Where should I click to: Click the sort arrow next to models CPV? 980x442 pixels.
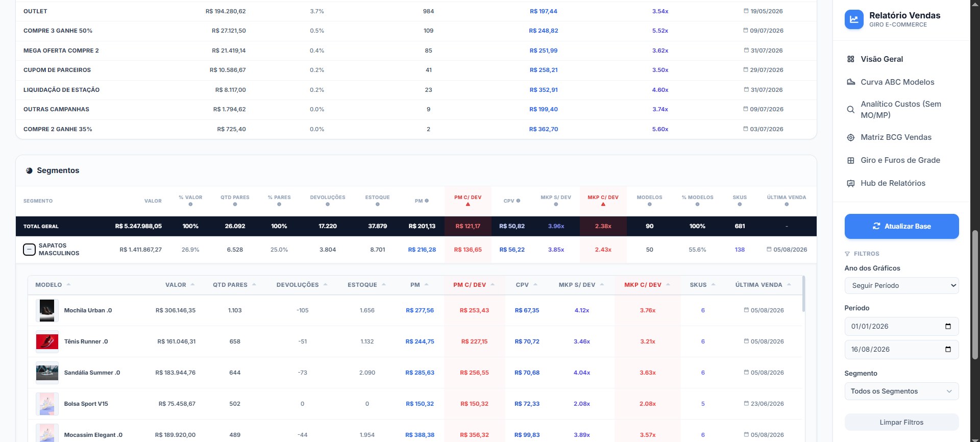(x=535, y=285)
